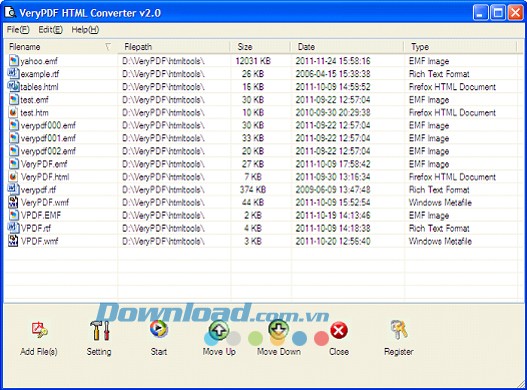This screenshot has width=527, height=390.
Task: Click the Add File(s) label
Action: coord(39,352)
